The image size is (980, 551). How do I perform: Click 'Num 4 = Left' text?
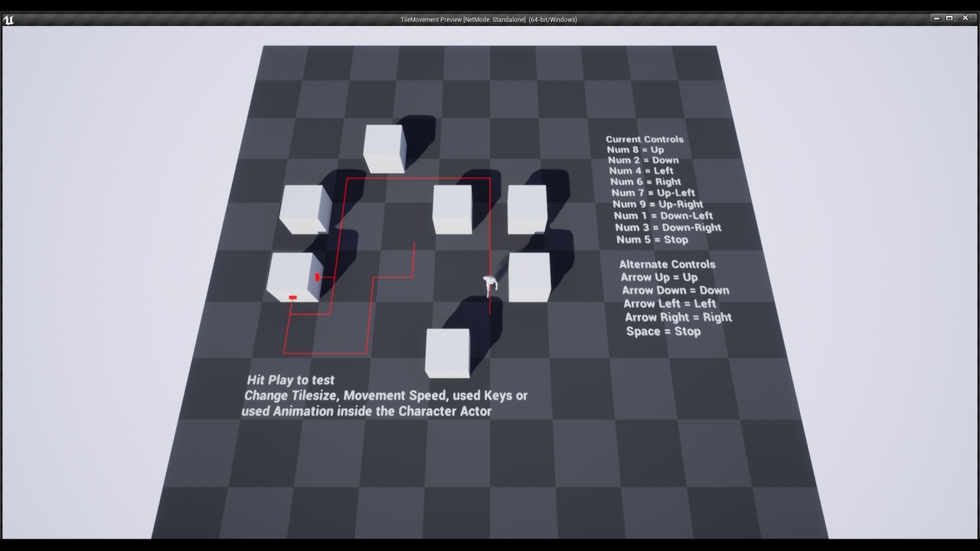click(642, 171)
